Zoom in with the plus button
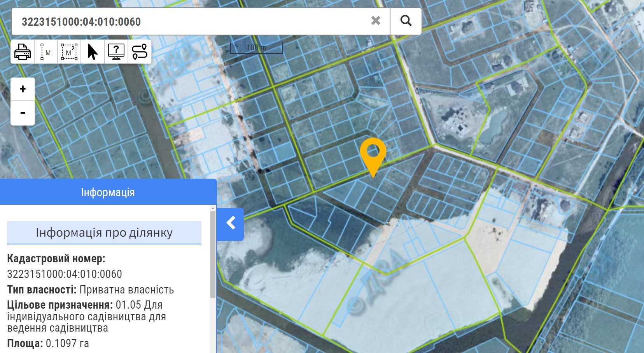Image resolution: width=644 pixels, height=353 pixels. point(23,89)
